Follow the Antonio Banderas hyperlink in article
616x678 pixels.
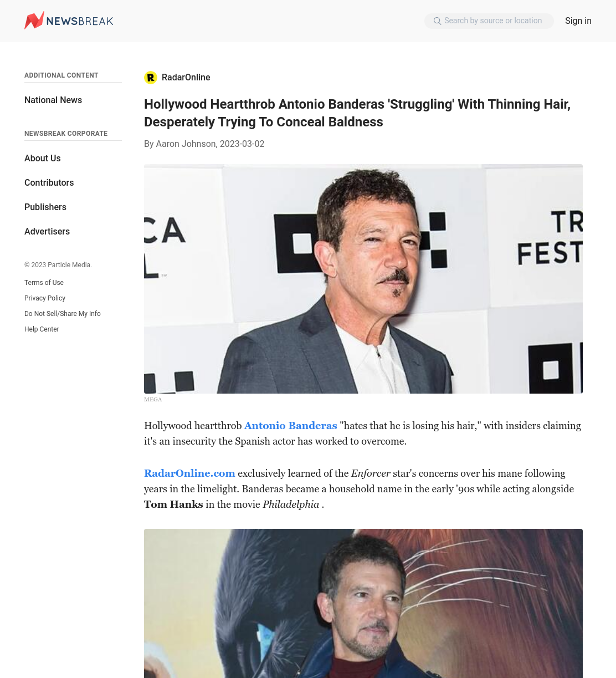(x=291, y=426)
